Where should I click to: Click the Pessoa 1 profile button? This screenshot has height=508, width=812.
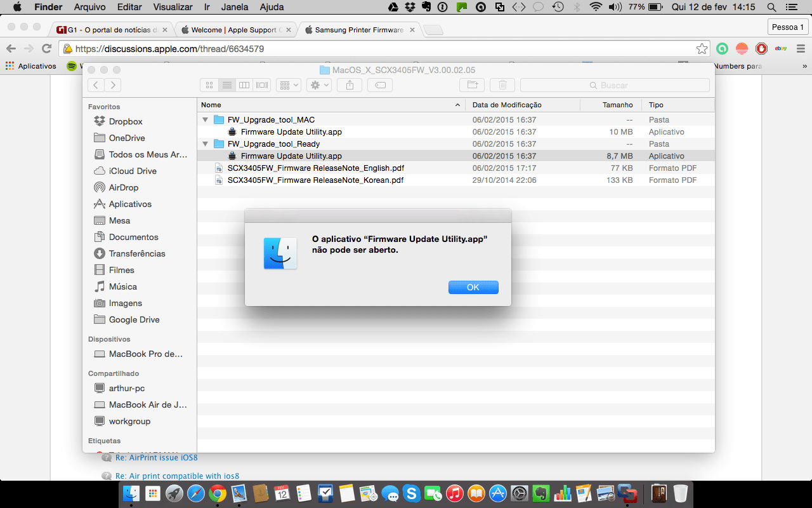click(x=788, y=27)
